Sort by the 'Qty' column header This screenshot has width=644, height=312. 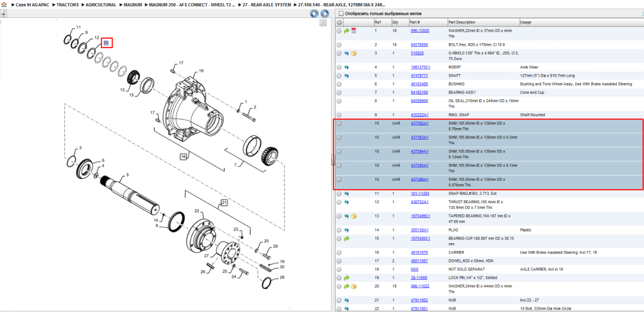click(x=395, y=22)
